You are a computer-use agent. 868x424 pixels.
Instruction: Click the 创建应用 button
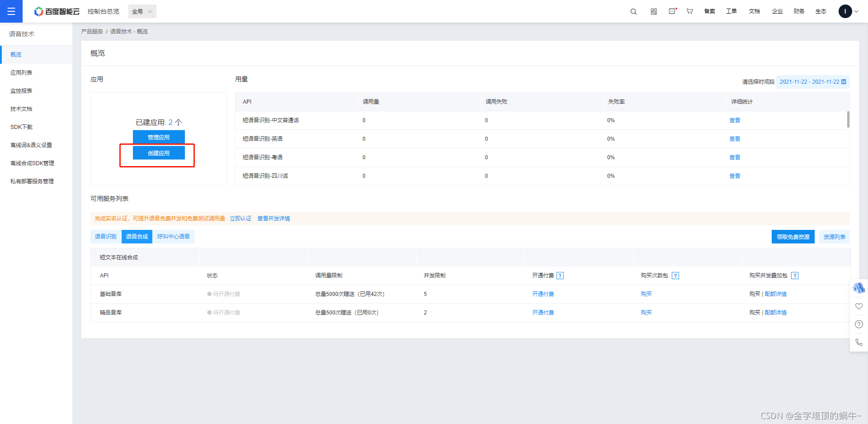(159, 153)
